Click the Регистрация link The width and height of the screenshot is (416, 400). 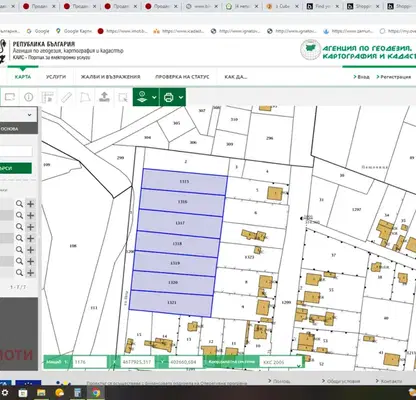pyautogui.click(x=396, y=77)
